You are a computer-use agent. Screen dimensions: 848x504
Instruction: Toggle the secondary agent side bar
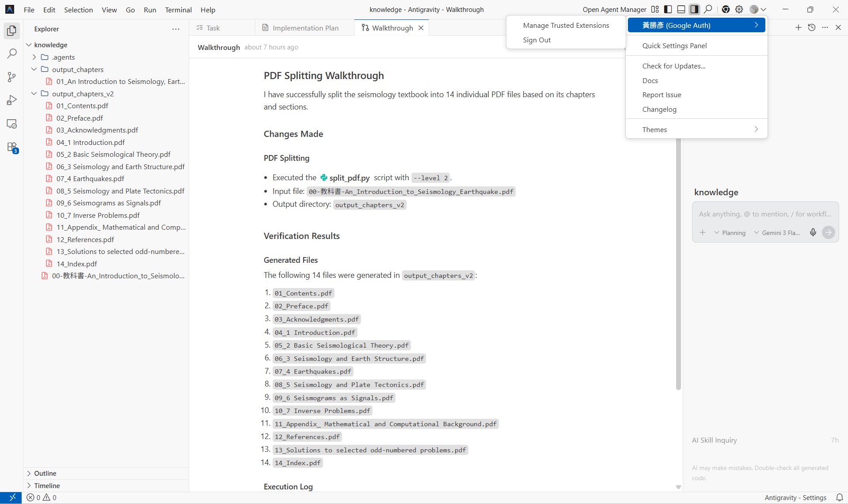click(x=695, y=9)
